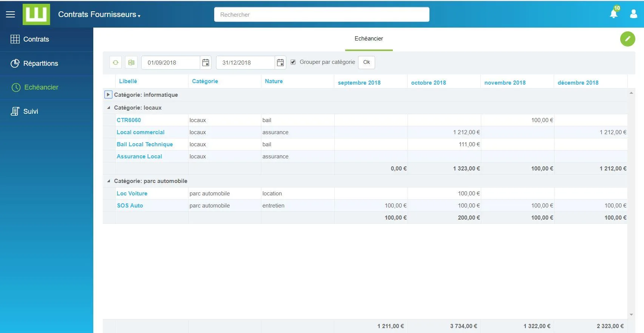Select the 1 323,00 € locaux subtotal
644x333 pixels.
click(x=444, y=169)
